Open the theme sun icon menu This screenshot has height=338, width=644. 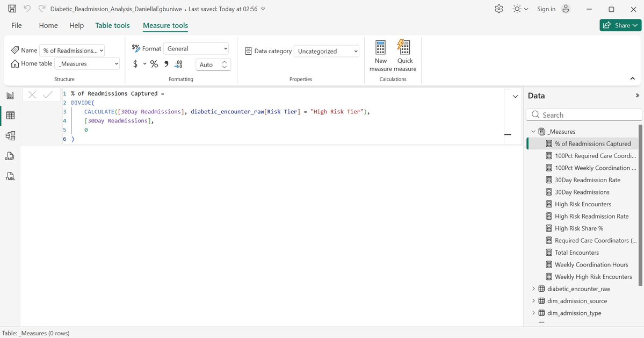(520, 9)
